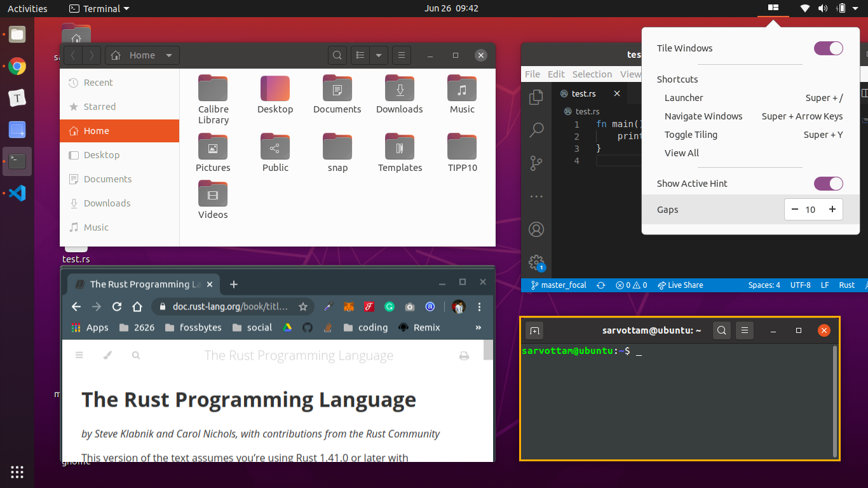Launch Visual Studio Code from the dock

[17, 193]
